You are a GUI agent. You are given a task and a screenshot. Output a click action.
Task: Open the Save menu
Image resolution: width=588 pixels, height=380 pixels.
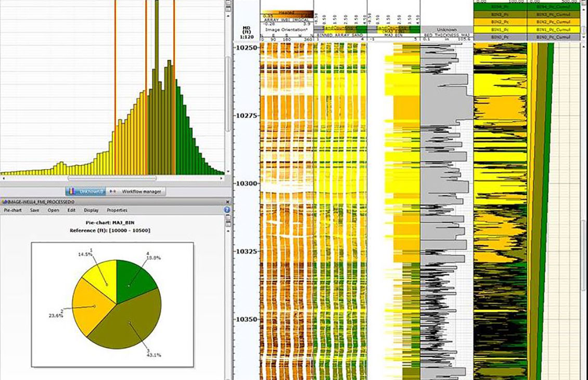pyautogui.click(x=34, y=210)
